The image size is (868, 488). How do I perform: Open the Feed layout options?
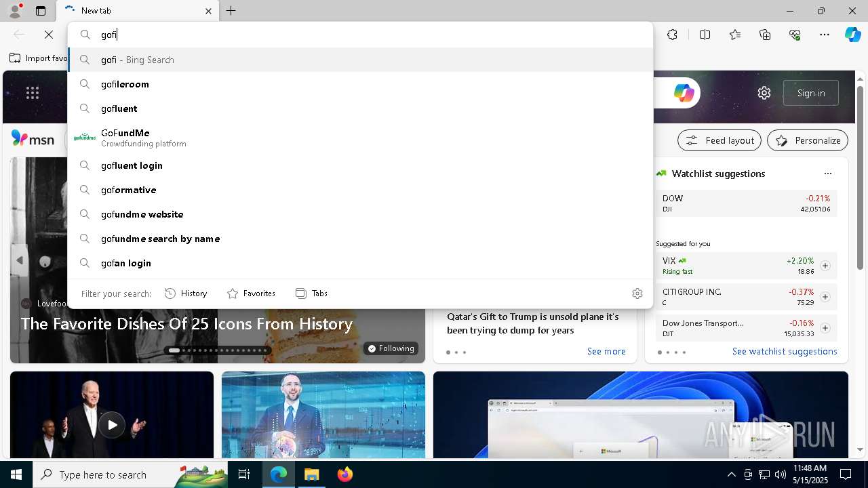pos(719,140)
